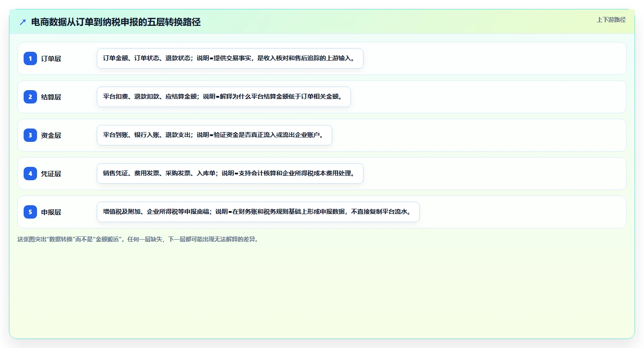Click the number 5 badge for 申报层
This screenshot has height=348, width=644.
tap(30, 212)
